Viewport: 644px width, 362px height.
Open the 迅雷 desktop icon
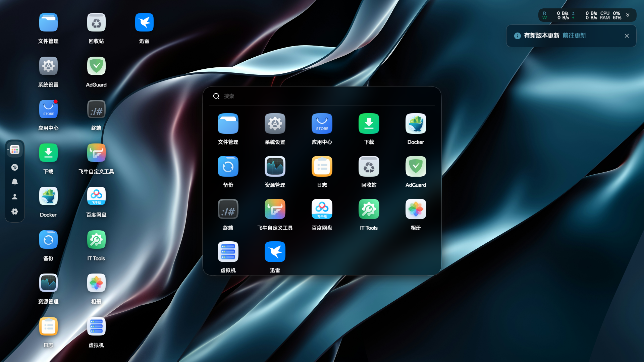tap(144, 22)
